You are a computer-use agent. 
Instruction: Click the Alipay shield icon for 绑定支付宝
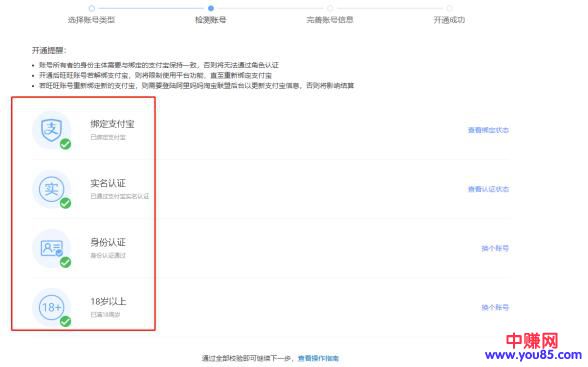coord(51,130)
